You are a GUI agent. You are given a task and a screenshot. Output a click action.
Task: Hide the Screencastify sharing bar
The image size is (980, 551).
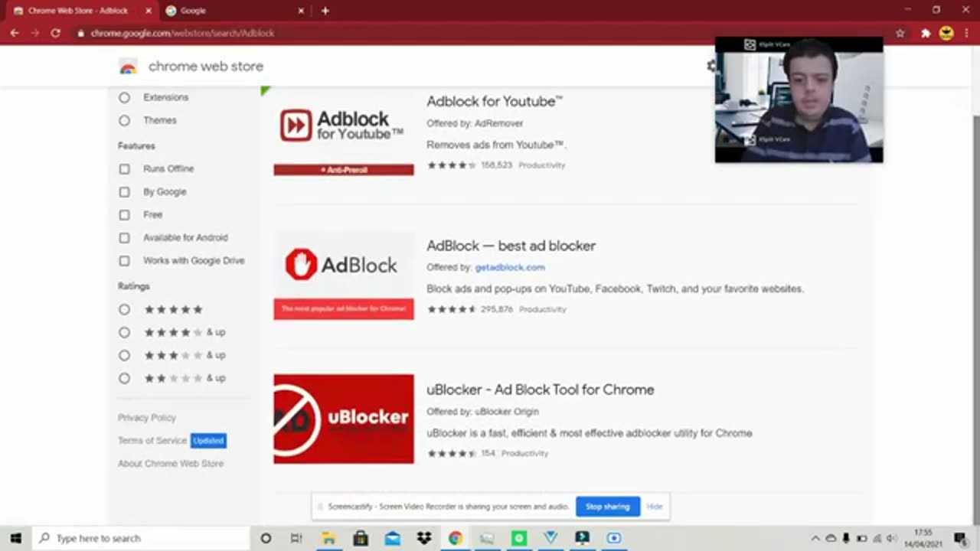[655, 507]
